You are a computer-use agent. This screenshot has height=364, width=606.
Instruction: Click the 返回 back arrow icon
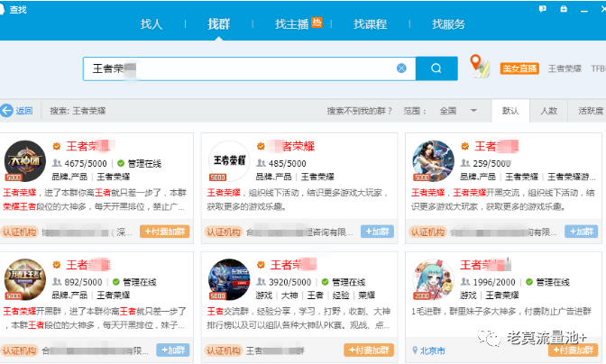click(6, 111)
